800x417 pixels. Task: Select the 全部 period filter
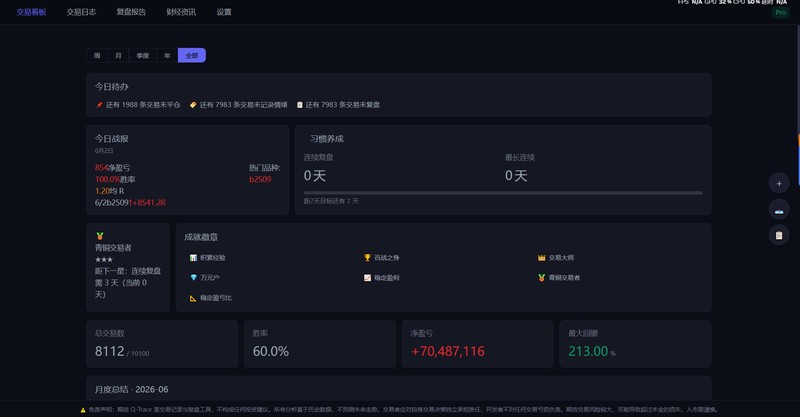[x=192, y=55]
